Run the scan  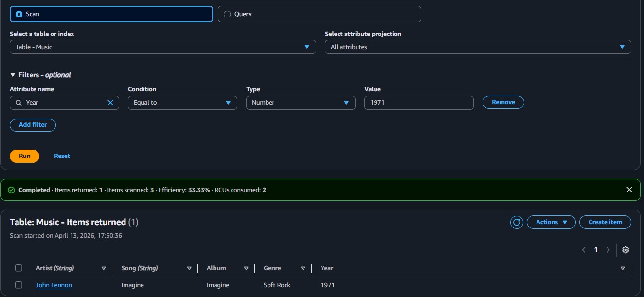pyautogui.click(x=24, y=156)
